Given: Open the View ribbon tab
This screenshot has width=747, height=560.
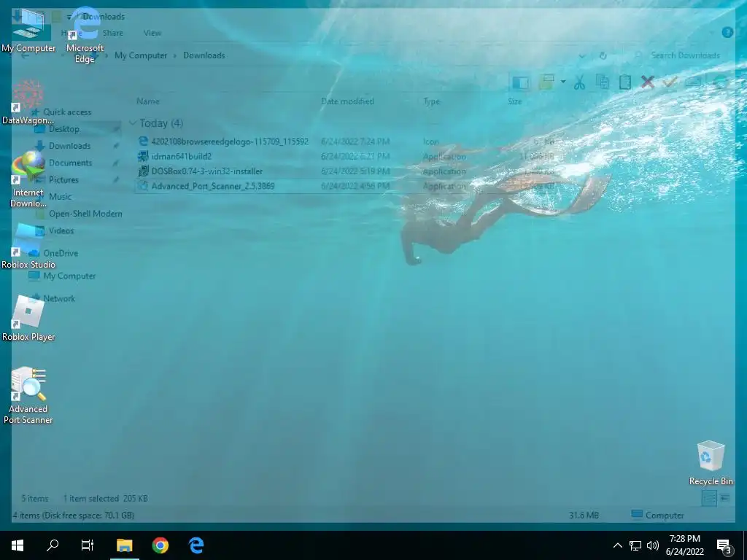Looking at the screenshot, I should 152,33.
